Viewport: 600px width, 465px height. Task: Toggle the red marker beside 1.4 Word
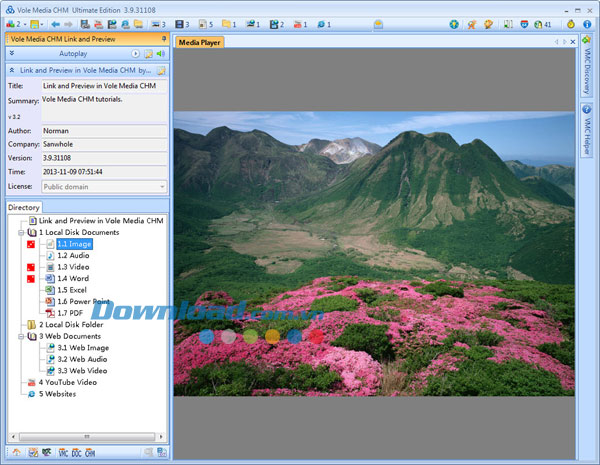click(31, 279)
